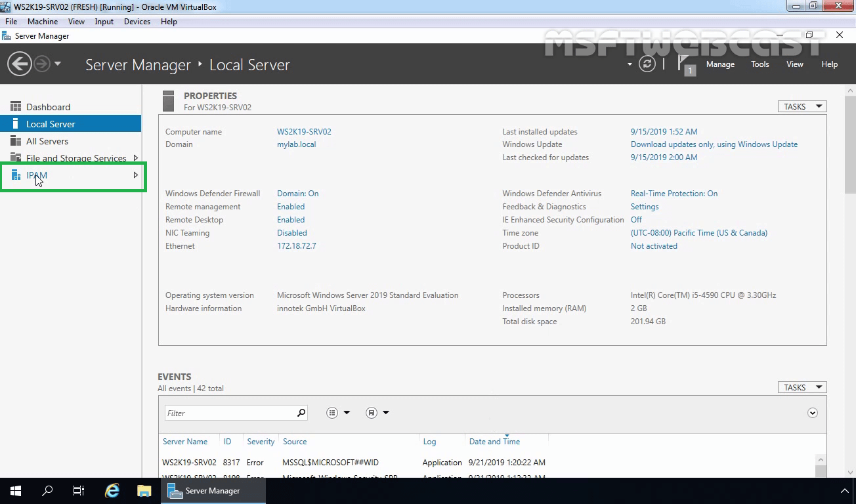Screen dimensions: 856x504
Task: Open the Help menu in Server Manager
Action: (x=830, y=64)
